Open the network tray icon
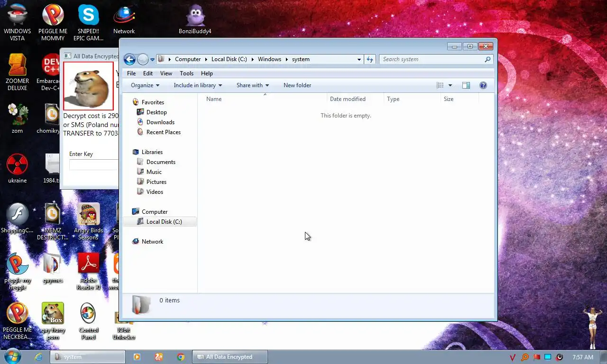 click(548, 357)
